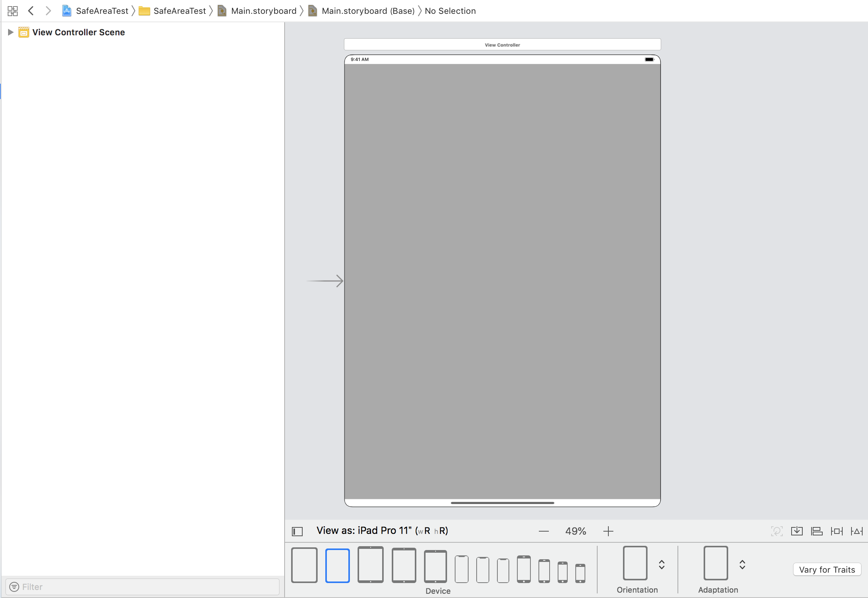The height and width of the screenshot is (598, 868).
Task: Expand the View Controller Scene tree item
Action: [9, 31]
